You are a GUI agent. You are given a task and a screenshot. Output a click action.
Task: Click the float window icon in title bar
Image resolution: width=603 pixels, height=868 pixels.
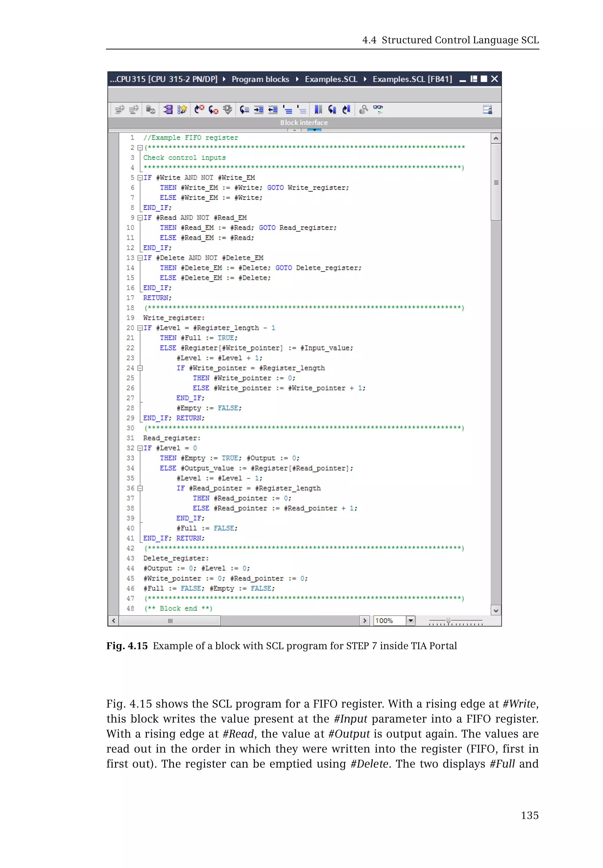pyautogui.click(x=474, y=79)
